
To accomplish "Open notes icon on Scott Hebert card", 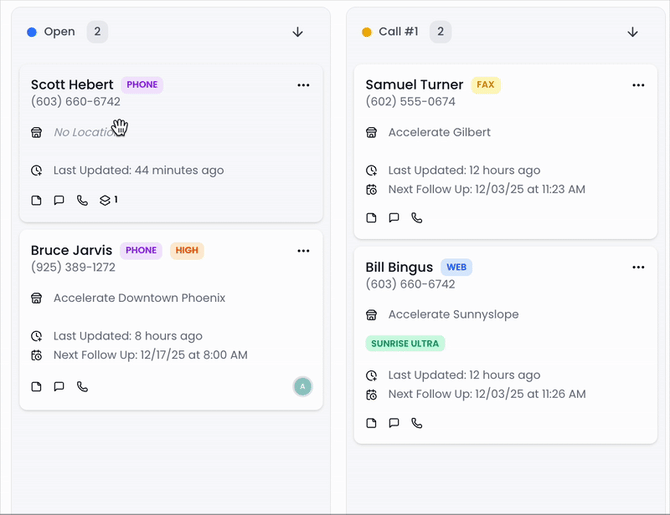I will (37, 201).
